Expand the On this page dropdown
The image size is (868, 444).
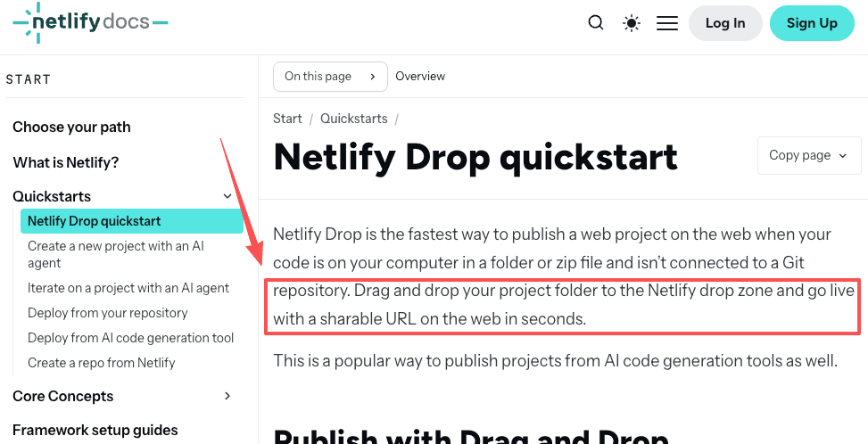click(x=330, y=77)
